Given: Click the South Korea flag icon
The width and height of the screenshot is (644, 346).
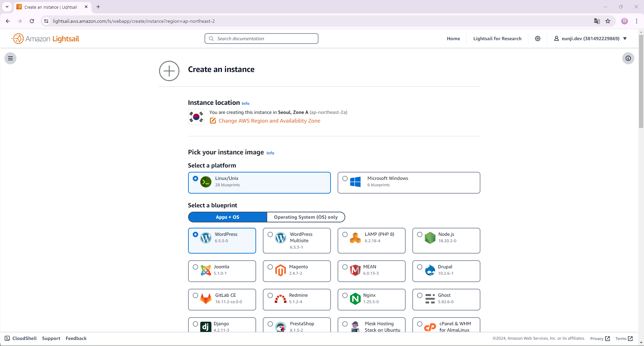Looking at the screenshot, I should pos(196,117).
